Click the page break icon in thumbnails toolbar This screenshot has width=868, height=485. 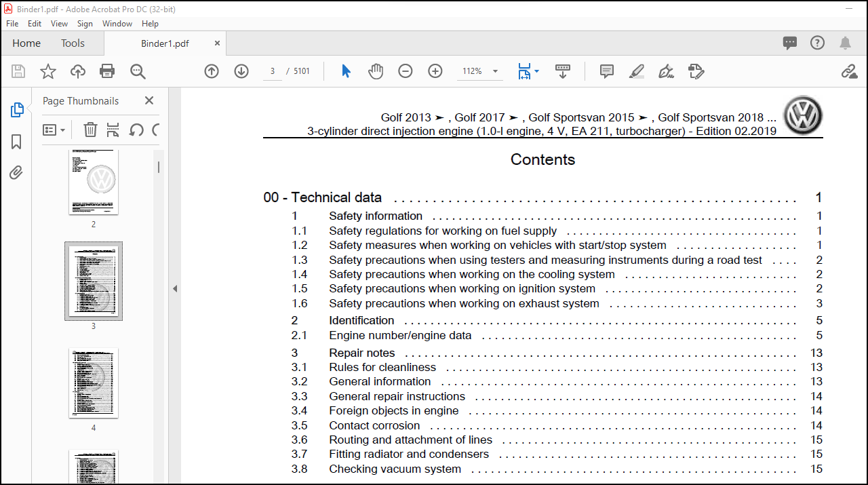113,130
